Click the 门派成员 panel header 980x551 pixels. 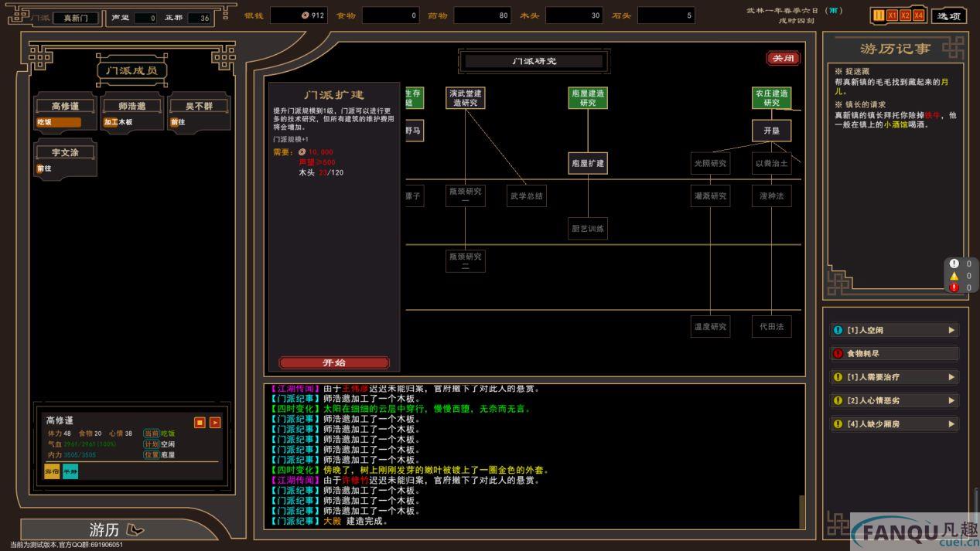pos(131,70)
